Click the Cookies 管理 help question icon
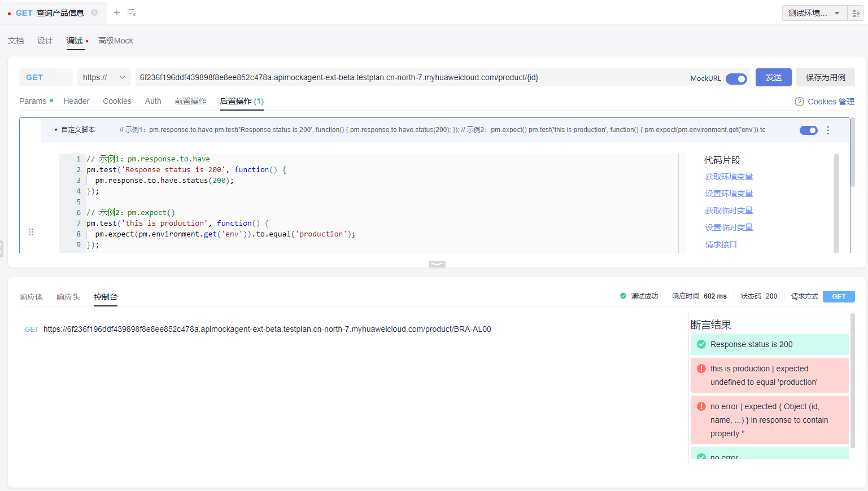Screen dimensions: 868x491 tap(799, 102)
